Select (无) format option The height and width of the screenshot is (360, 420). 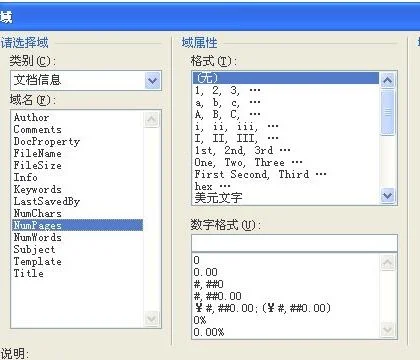point(286,78)
